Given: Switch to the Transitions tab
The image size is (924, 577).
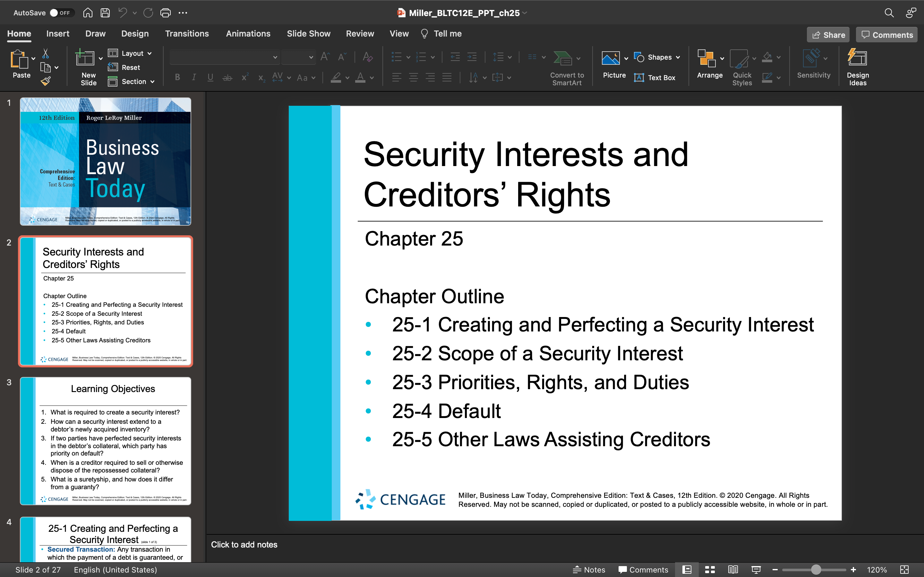Looking at the screenshot, I should click(187, 34).
